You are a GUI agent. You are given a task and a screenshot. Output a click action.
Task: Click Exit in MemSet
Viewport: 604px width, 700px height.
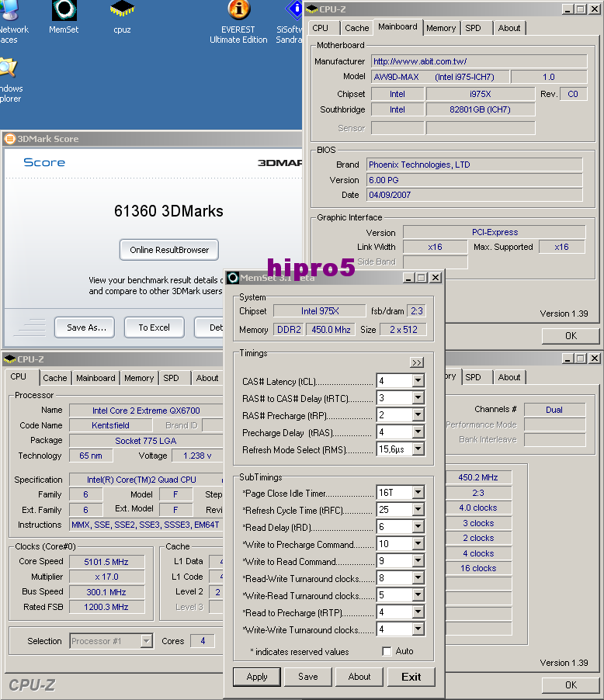click(411, 677)
